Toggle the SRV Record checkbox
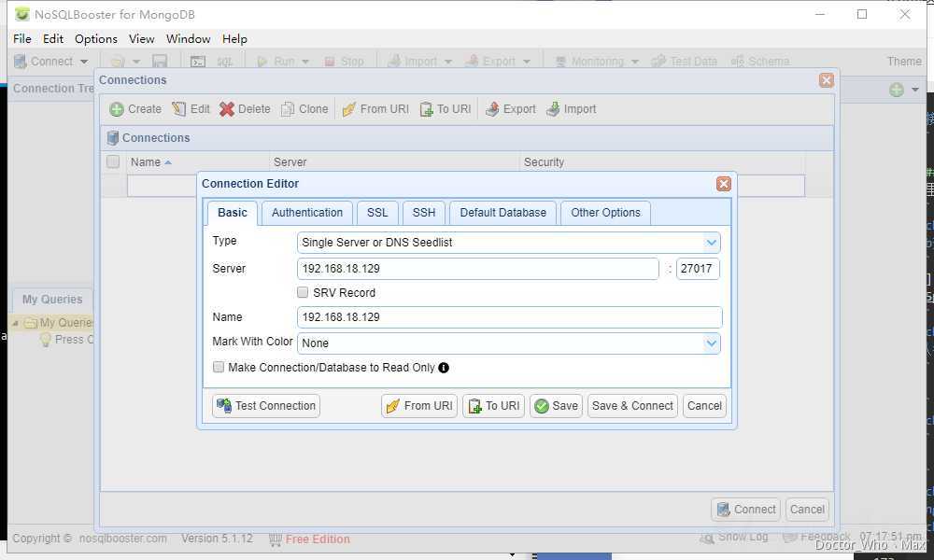 (303, 292)
